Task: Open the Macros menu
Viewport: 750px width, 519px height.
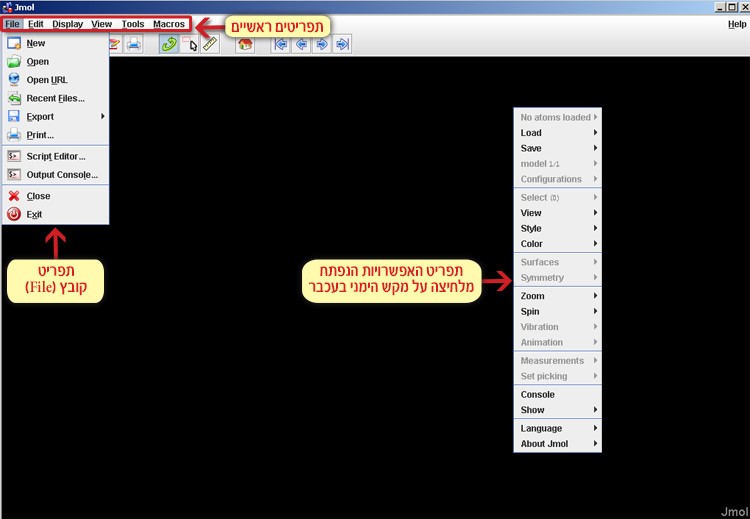Action: click(x=168, y=24)
